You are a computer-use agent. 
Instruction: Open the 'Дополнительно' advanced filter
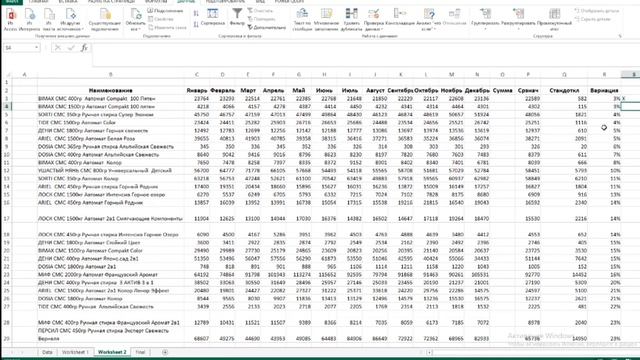pyautogui.click(x=267, y=27)
